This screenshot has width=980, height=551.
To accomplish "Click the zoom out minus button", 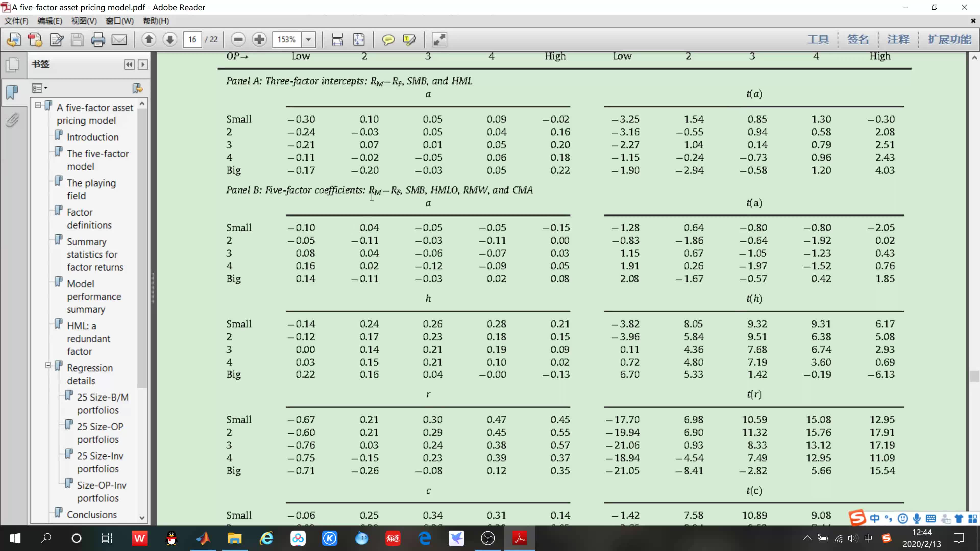I will [x=238, y=39].
